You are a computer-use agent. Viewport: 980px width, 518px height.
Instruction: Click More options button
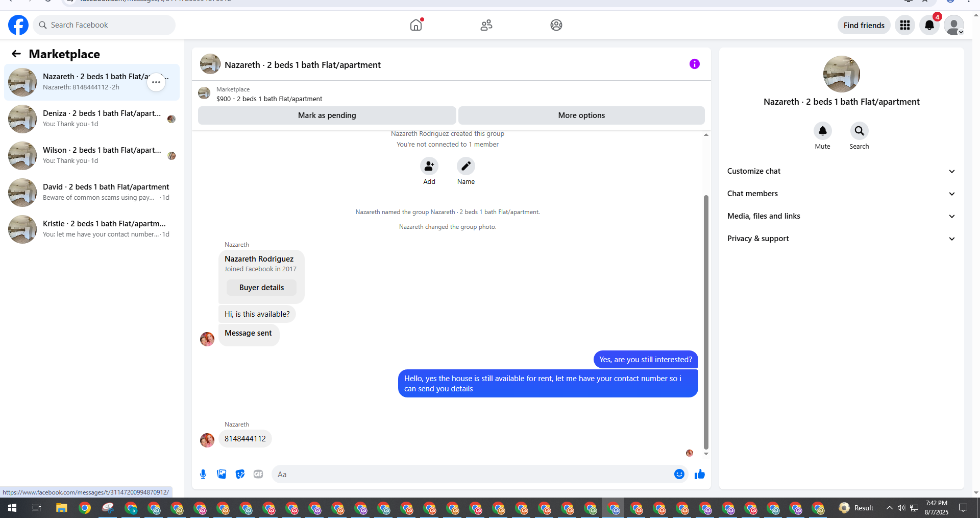[x=581, y=115]
